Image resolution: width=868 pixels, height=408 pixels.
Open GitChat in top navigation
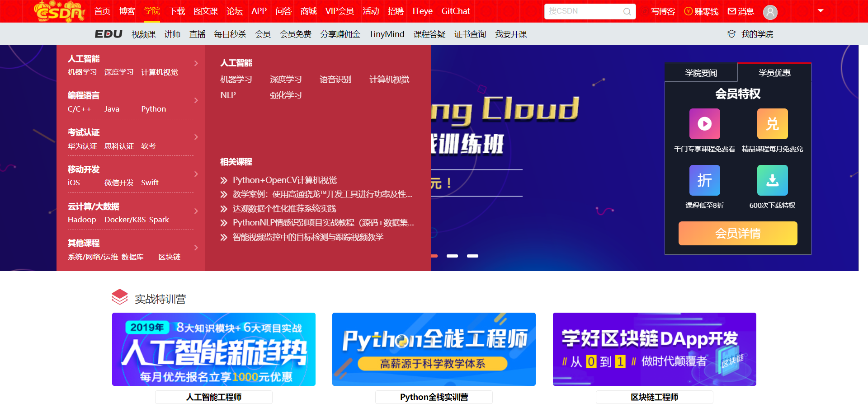[x=456, y=11]
